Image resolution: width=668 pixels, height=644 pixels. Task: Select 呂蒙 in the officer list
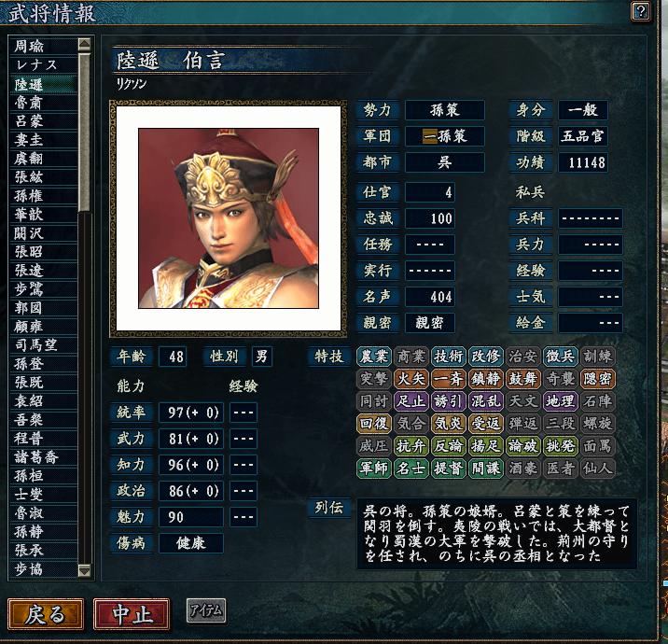(43, 120)
